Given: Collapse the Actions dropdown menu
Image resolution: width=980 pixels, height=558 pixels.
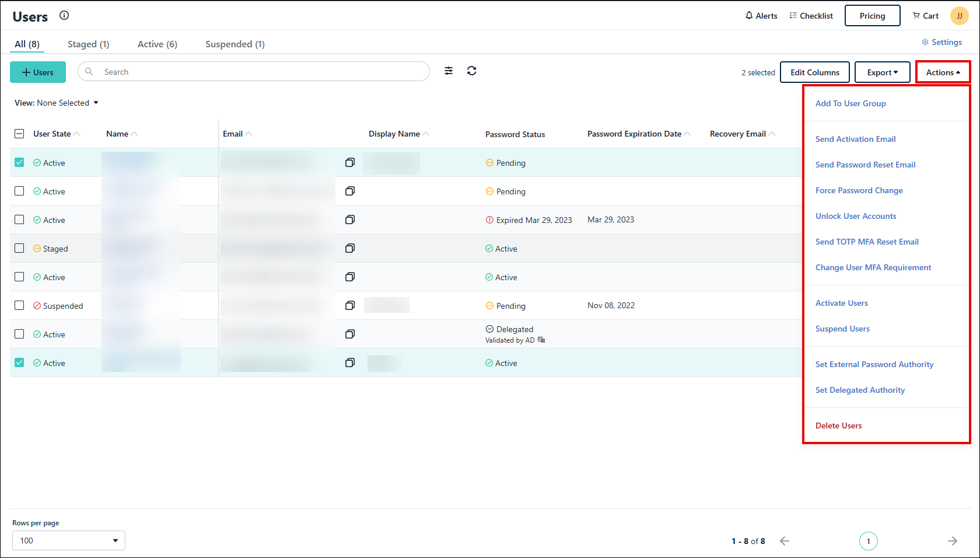Looking at the screenshot, I should click(x=942, y=72).
